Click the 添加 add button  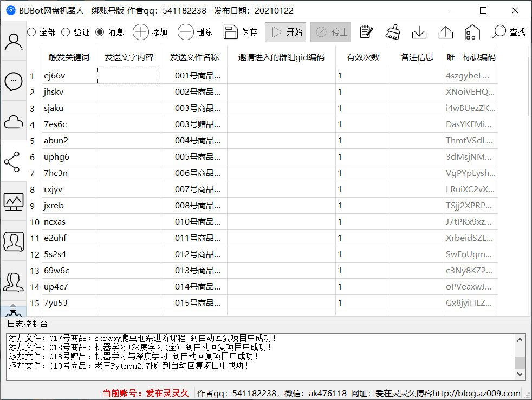pyautogui.click(x=150, y=32)
